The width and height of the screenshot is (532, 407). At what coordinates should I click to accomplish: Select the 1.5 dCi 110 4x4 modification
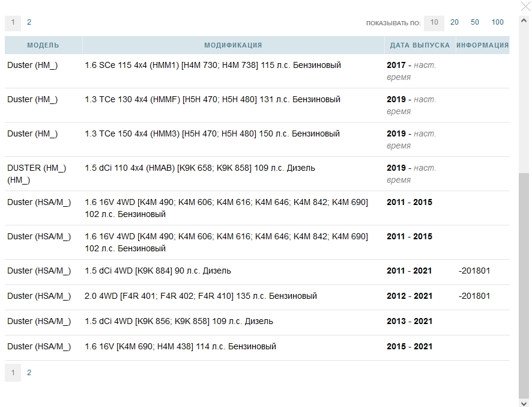pos(200,168)
